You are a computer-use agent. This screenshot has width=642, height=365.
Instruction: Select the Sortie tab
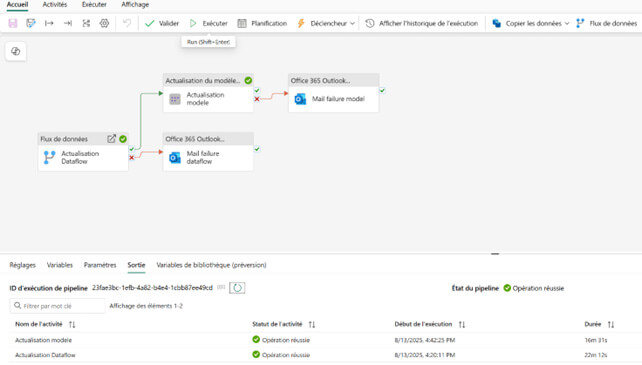tap(136, 265)
